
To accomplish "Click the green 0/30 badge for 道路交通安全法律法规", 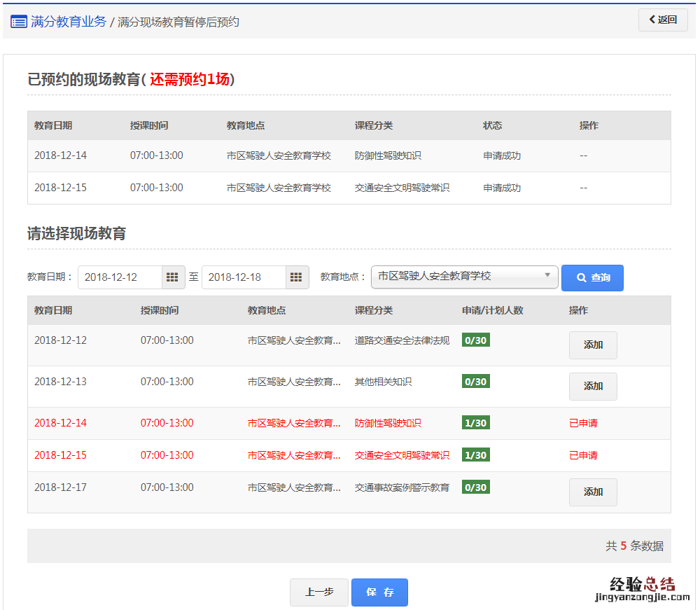I will tap(475, 340).
